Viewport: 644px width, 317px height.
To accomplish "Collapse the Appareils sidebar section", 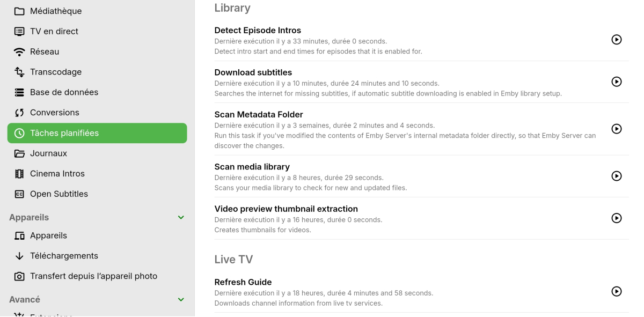I will point(181,217).
